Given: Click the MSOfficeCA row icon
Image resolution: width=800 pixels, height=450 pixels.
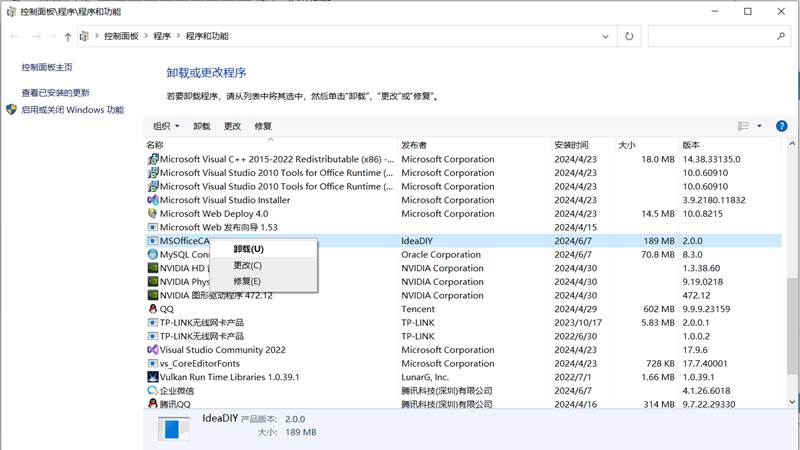Looking at the screenshot, I should [153, 241].
